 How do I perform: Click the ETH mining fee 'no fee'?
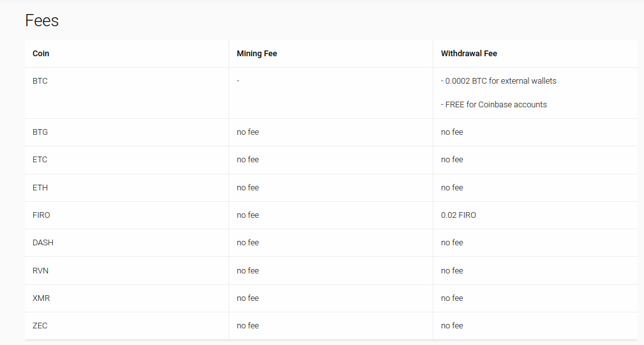point(248,187)
